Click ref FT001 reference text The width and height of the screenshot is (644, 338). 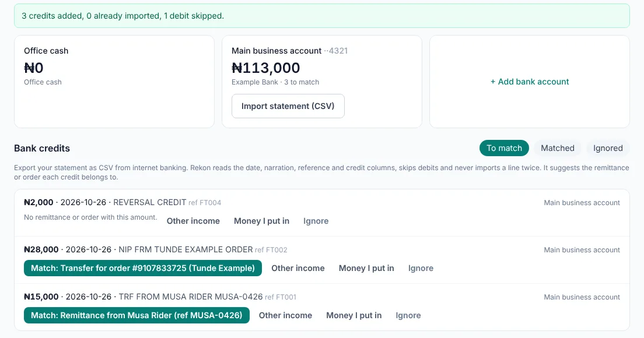281,297
